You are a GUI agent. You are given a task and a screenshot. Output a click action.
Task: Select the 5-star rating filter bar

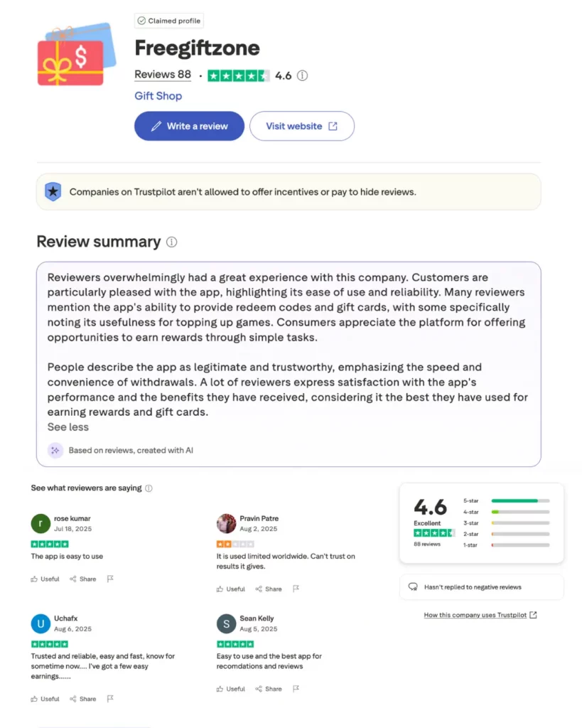tap(519, 500)
